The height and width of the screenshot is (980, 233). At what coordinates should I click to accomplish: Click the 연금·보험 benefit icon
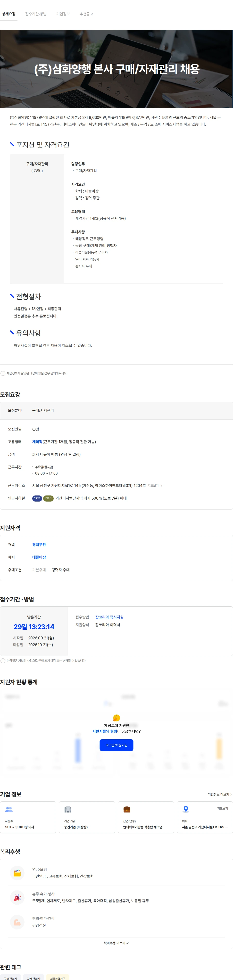[17, 873]
